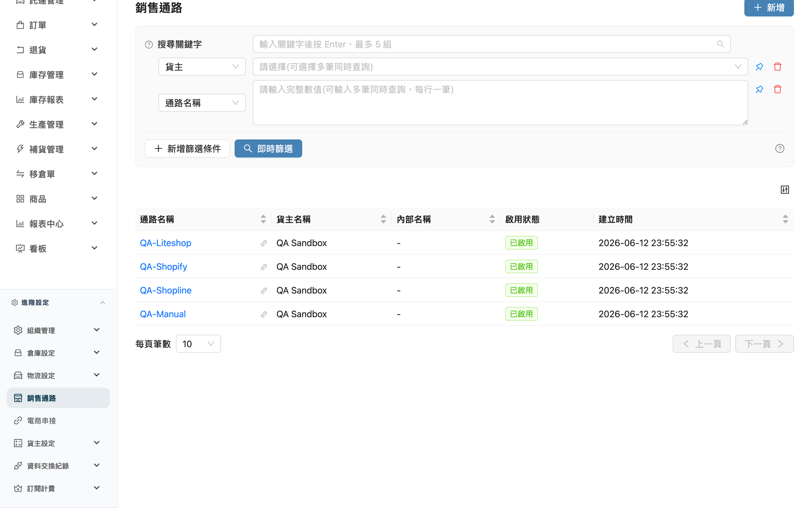Copy link icon for QA-Shopline row
Viewport: 812px width, 508px height.
coord(264,290)
